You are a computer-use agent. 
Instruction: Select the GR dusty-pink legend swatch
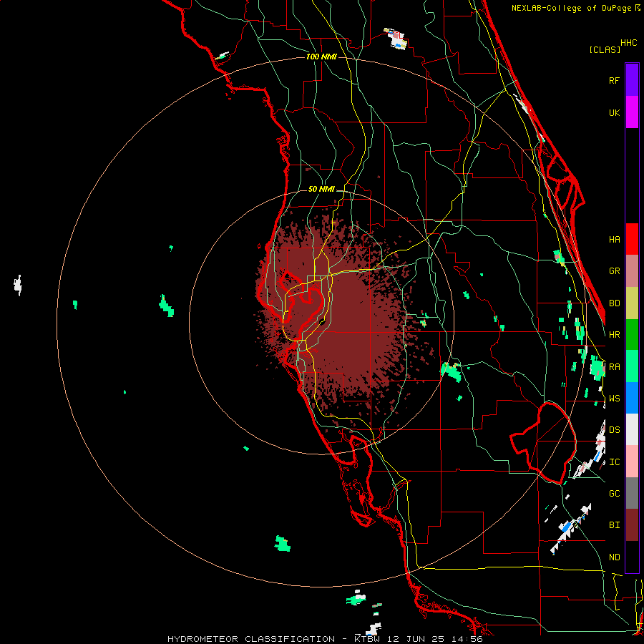[x=632, y=271]
